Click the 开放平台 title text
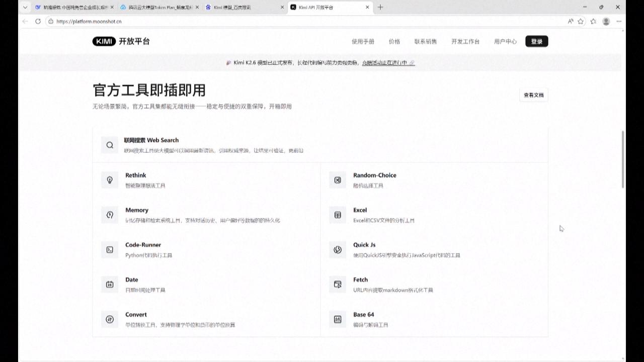644x362 pixels. point(134,41)
